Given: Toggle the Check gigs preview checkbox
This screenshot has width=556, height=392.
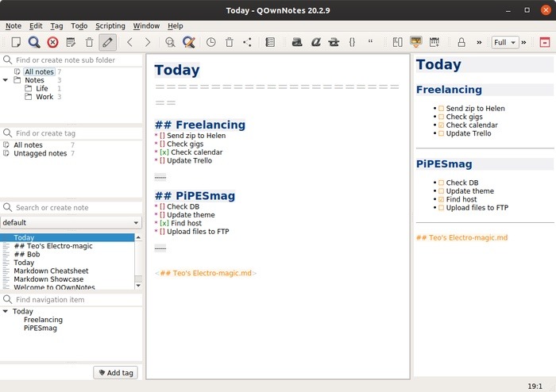Looking at the screenshot, I should tap(441, 117).
